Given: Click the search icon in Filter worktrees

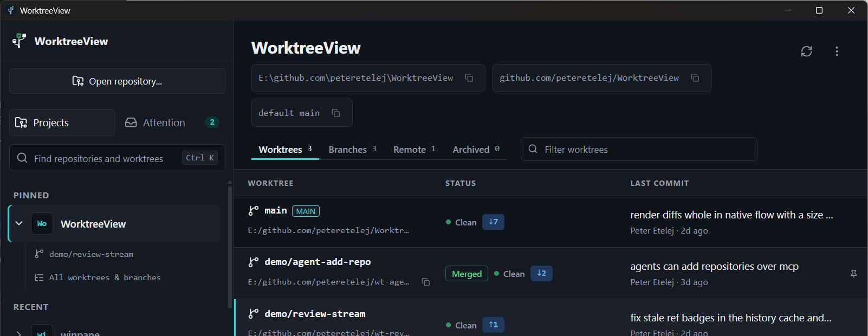Looking at the screenshot, I should 533,149.
